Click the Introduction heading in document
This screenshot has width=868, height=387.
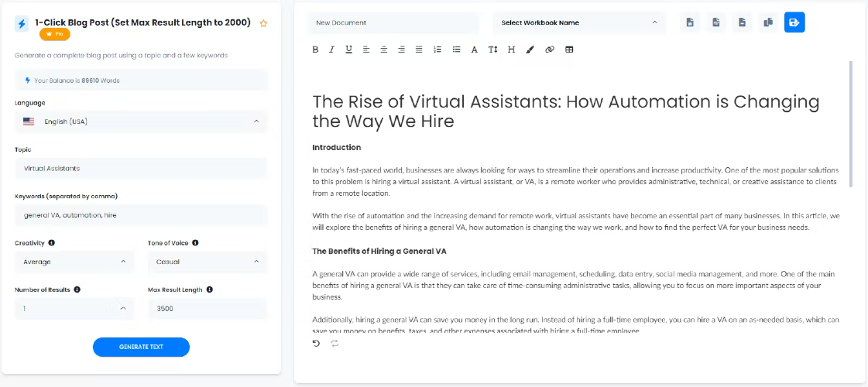(337, 147)
